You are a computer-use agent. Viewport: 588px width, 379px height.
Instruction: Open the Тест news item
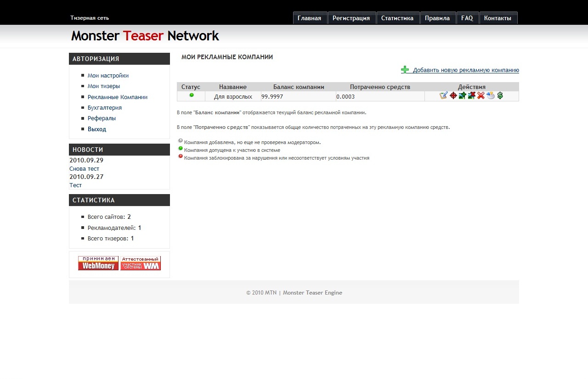tap(75, 185)
